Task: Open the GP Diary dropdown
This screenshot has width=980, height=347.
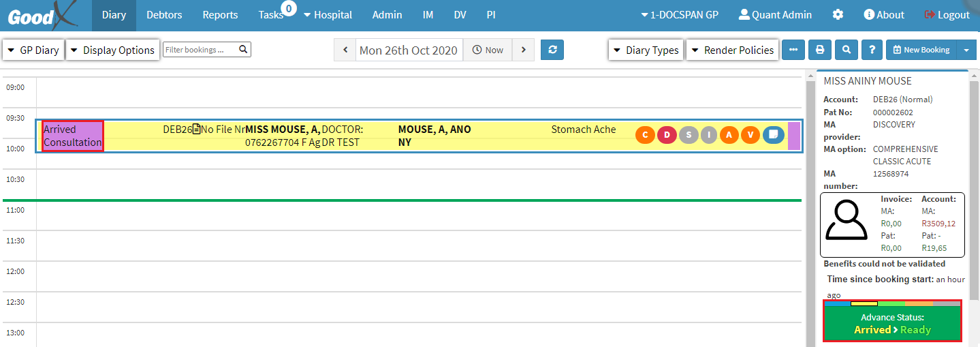Action: tap(33, 50)
